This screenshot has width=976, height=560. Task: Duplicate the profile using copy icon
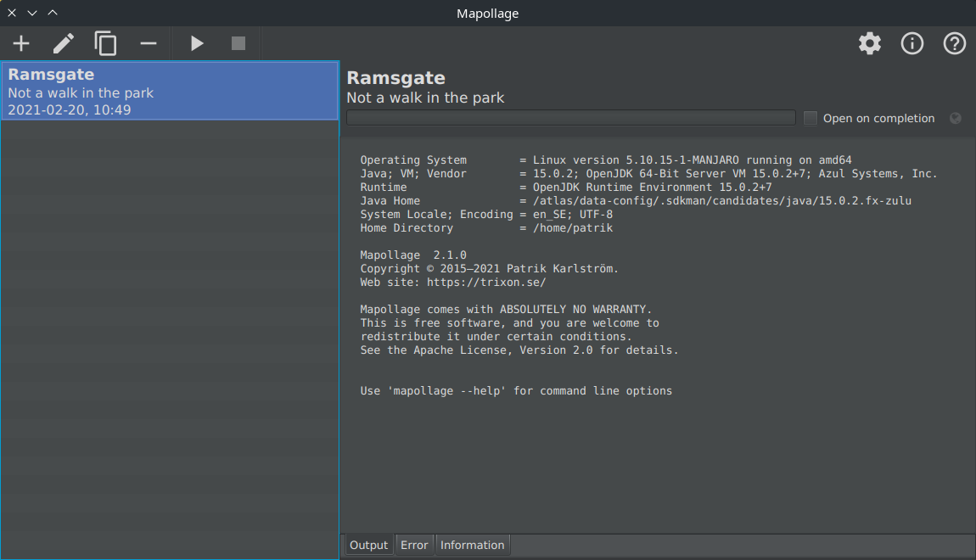point(106,43)
